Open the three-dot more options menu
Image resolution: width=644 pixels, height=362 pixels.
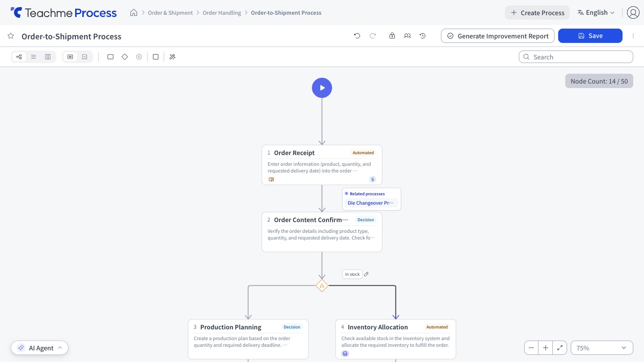[633, 36]
